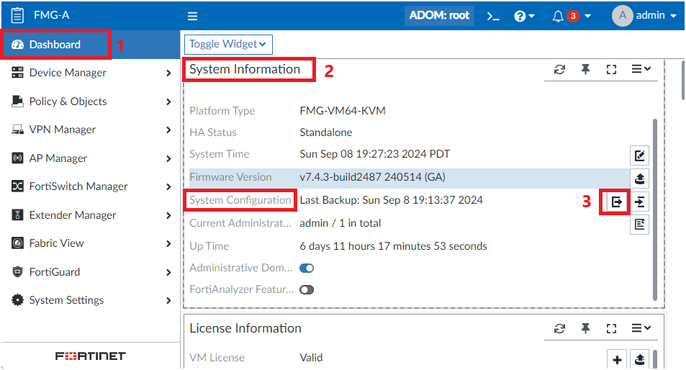Screen dimensions: 686x370
Task: Open System Information widget options menu
Action: pyautogui.click(x=641, y=69)
